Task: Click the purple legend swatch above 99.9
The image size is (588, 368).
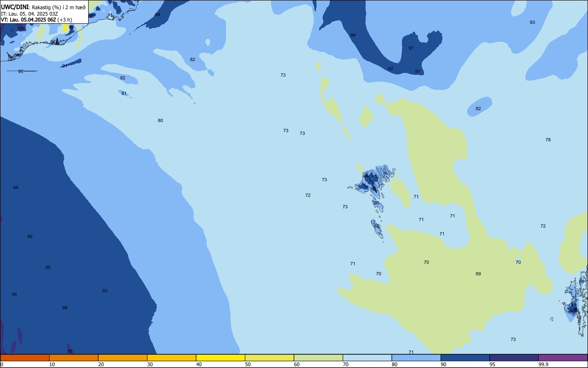Action: (x=563, y=357)
